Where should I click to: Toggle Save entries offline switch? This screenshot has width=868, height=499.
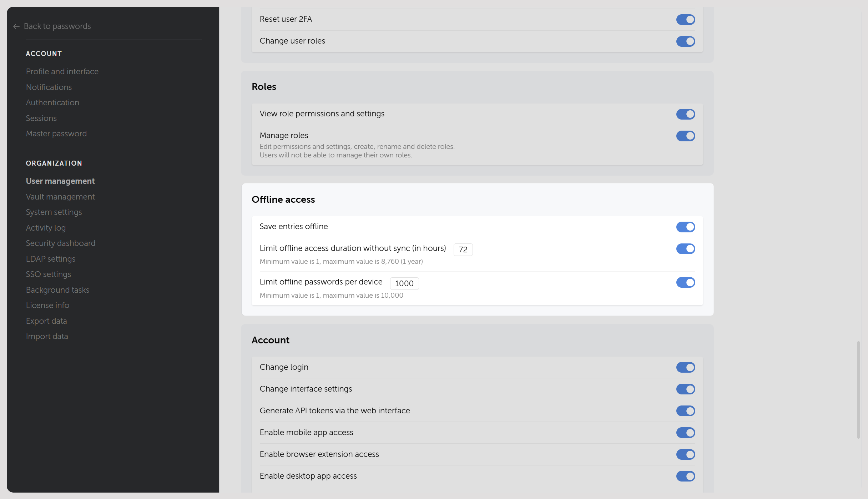click(686, 227)
